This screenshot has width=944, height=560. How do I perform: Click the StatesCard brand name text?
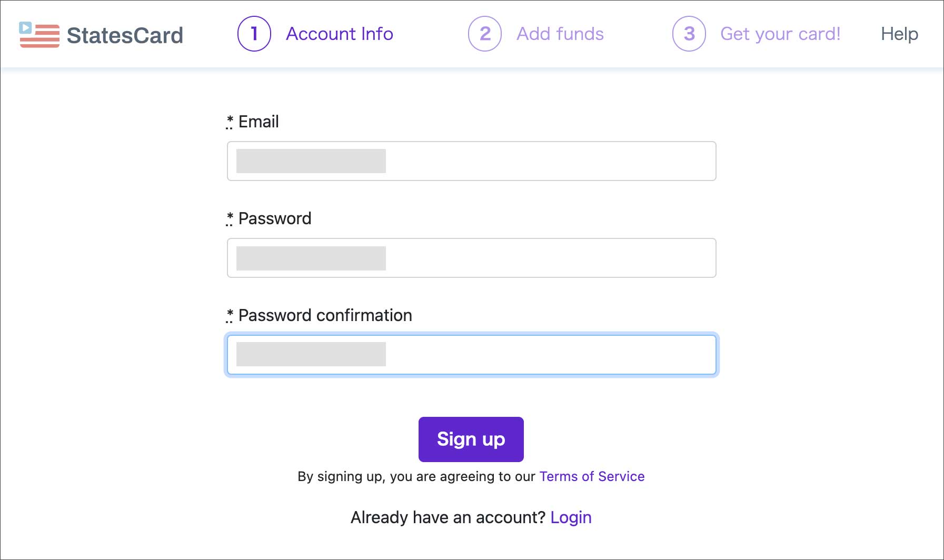[125, 35]
